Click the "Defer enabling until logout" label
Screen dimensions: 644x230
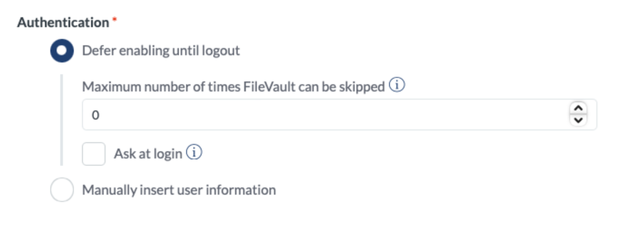(x=161, y=51)
